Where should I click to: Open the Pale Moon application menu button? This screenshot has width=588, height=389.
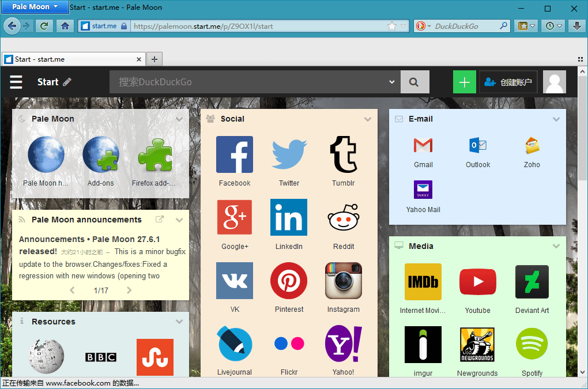[35, 7]
